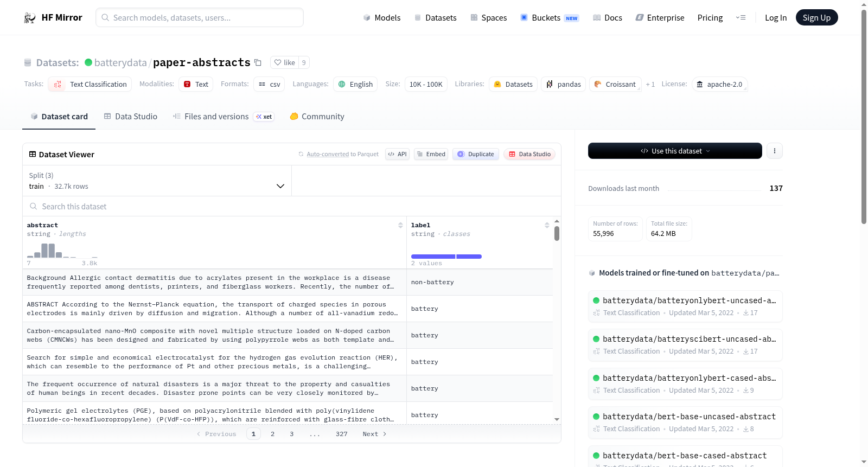Open the Models menu item
Viewport: 868px width, 467px height.
click(382, 18)
